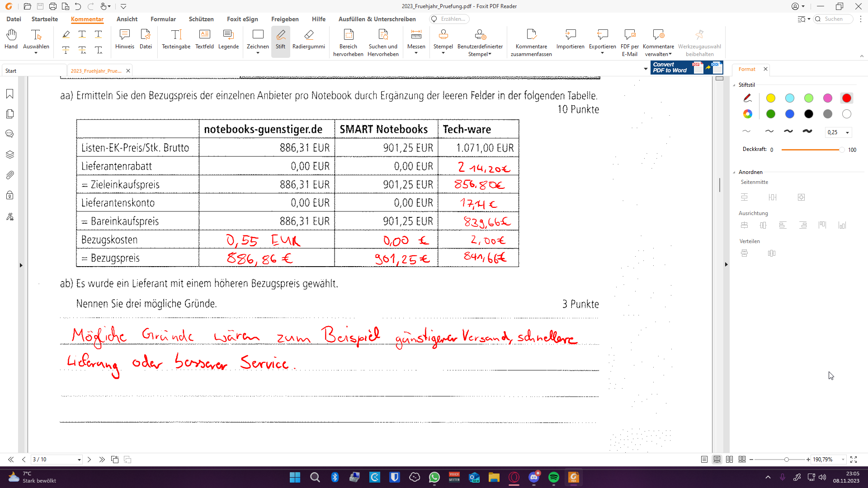The height and width of the screenshot is (488, 868).
Task: Toggle Werkzeugauswahl beibehalten pin
Action: (x=699, y=35)
